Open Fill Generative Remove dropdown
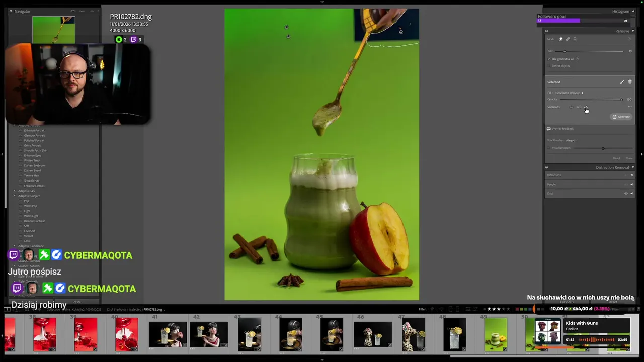This screenshot has height=362, width=644. click(569, 93)
